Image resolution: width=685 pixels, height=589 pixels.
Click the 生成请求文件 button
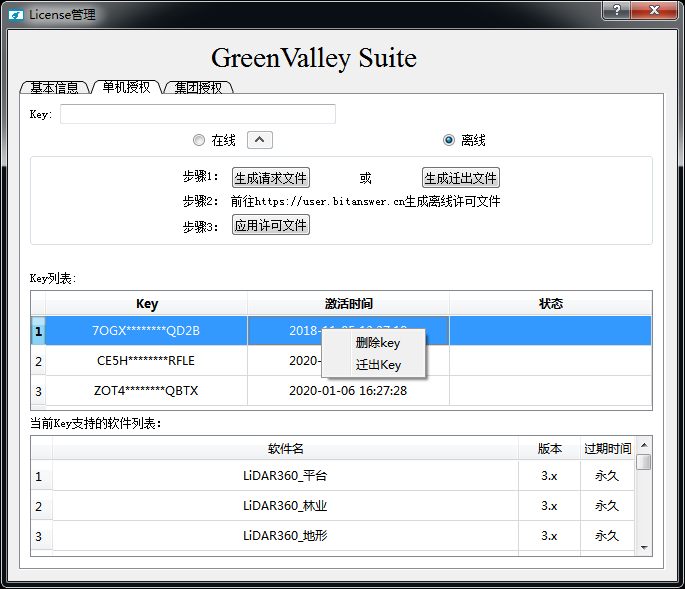(270, 178)
